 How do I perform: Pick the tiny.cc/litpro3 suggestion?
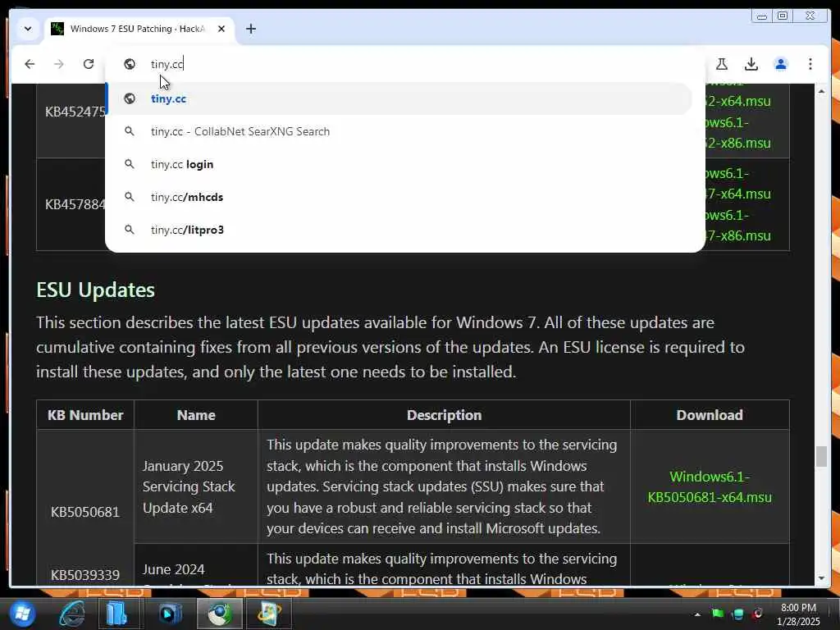coord(399,230)
